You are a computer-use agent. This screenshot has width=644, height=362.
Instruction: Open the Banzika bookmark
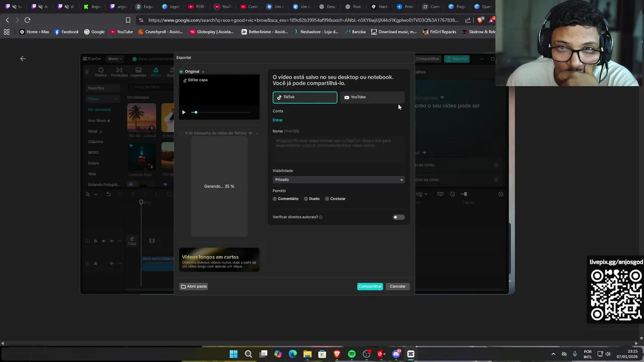point(355,32)
